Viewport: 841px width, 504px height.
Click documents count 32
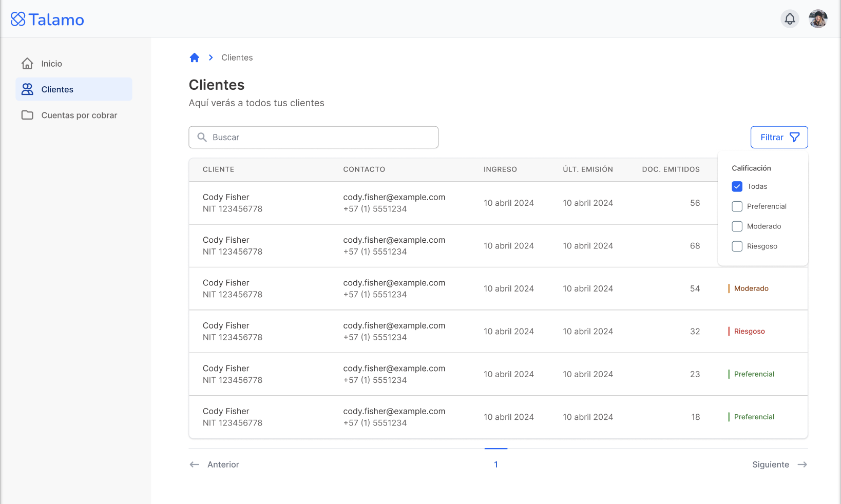(695, 332)
